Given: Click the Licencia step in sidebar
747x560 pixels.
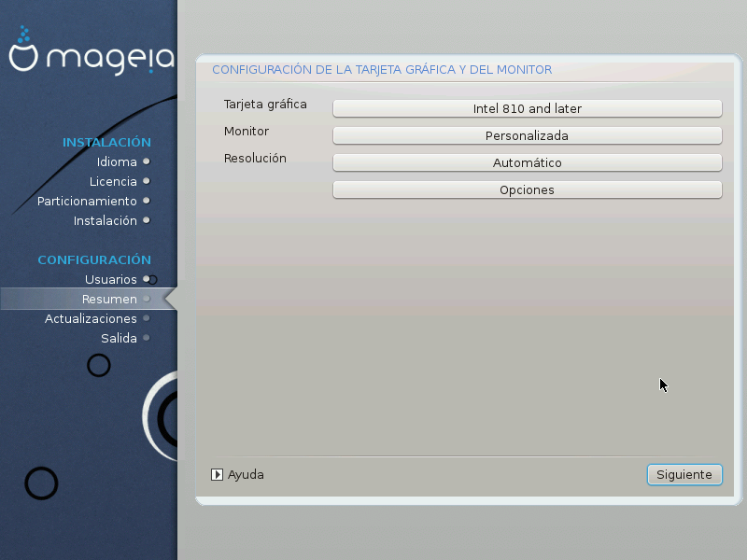Looking at the screenshot, I should click(x=113, y=181).
